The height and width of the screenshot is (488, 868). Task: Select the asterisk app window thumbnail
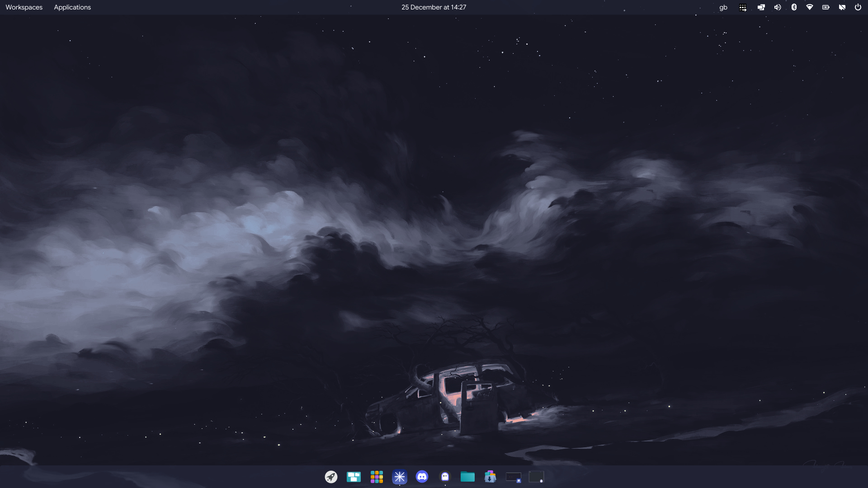(x=514, y=477)
